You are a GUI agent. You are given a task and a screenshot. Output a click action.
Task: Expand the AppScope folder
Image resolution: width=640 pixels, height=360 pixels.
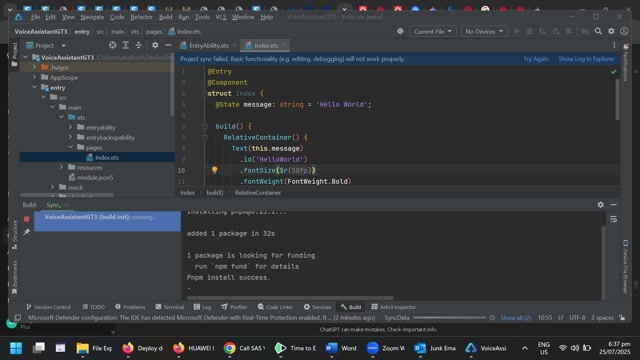[35, 77]
